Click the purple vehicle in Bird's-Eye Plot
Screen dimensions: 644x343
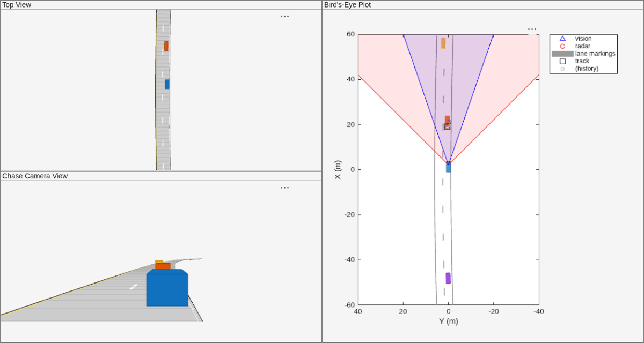coord(448,278)
